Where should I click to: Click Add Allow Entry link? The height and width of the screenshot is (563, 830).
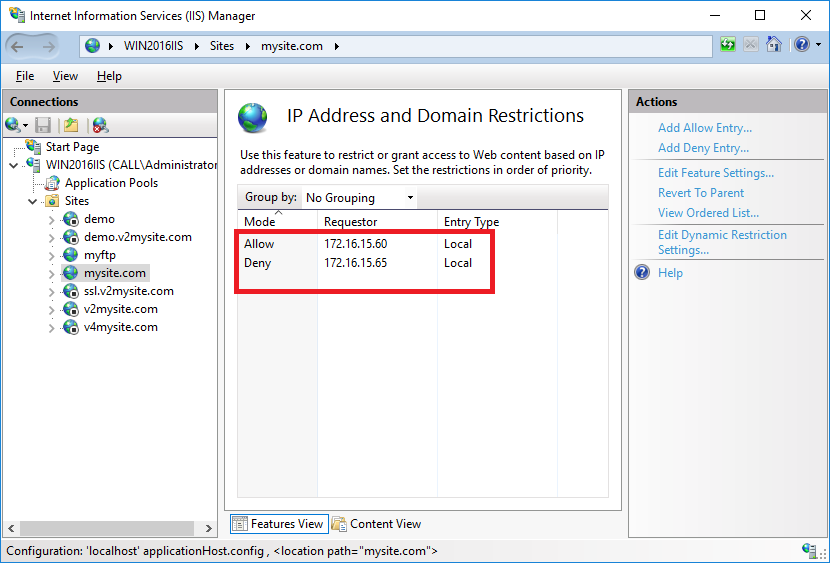tap(705, 128)
